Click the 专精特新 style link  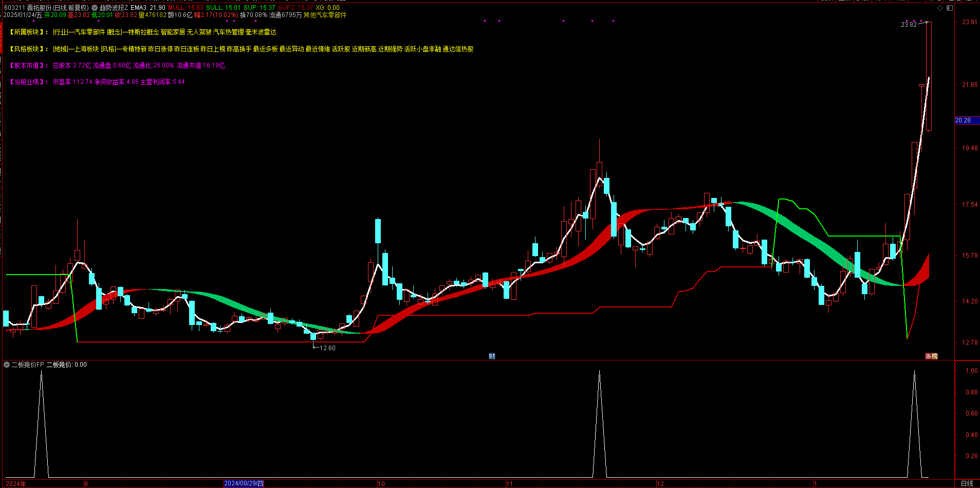click(134, 49)
